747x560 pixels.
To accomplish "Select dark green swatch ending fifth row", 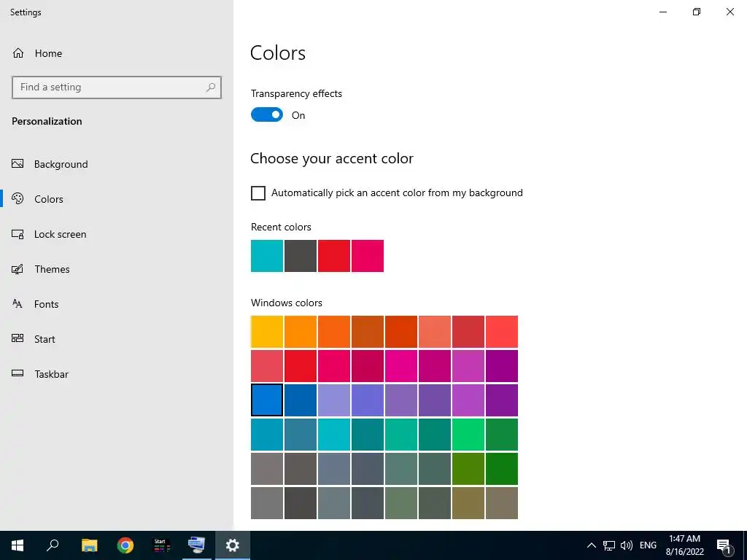I will click(502, 469).
